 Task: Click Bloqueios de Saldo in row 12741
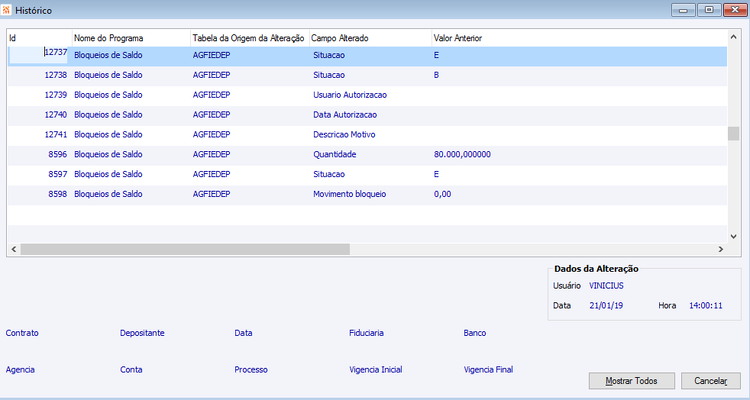click(108, 134)
